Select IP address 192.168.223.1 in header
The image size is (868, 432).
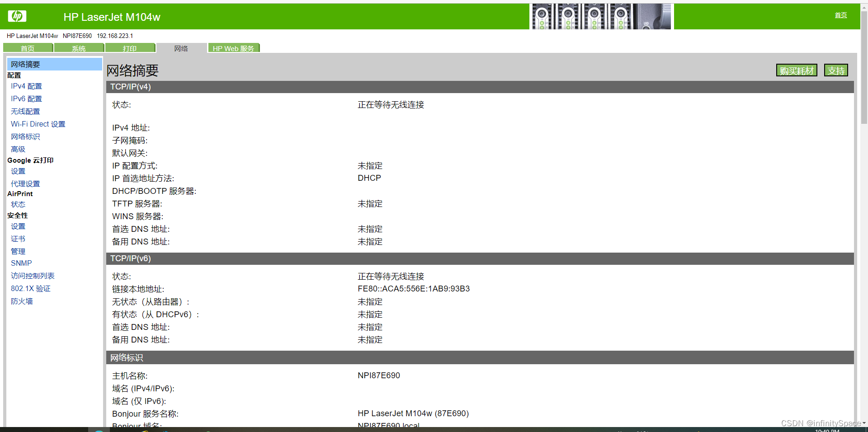[115, 36]
